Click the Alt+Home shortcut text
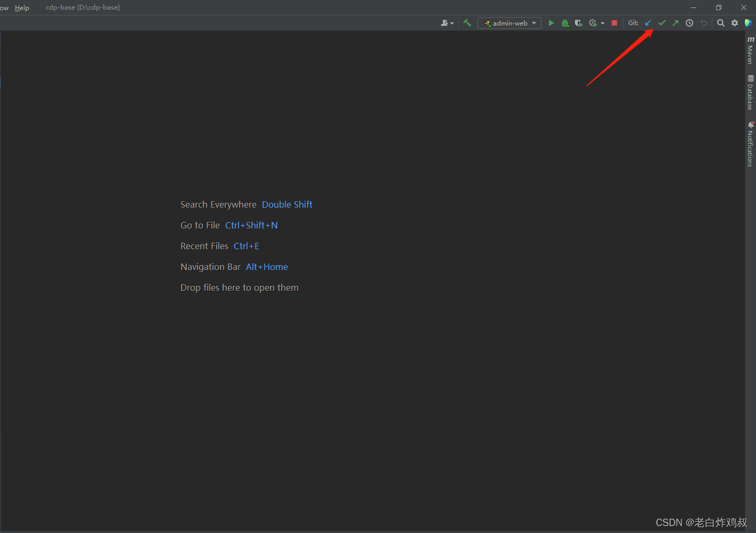The image size is (756, 533). (267, 267)
